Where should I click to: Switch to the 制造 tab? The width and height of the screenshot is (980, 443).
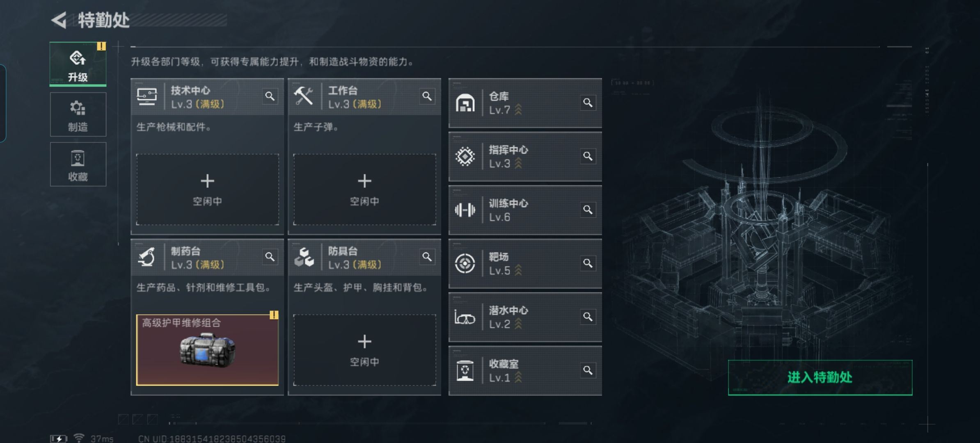(x=78, y=114)
